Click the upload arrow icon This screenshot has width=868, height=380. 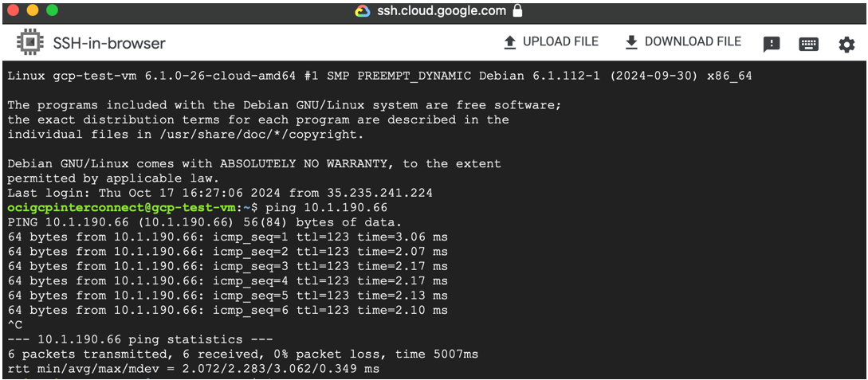510,42
